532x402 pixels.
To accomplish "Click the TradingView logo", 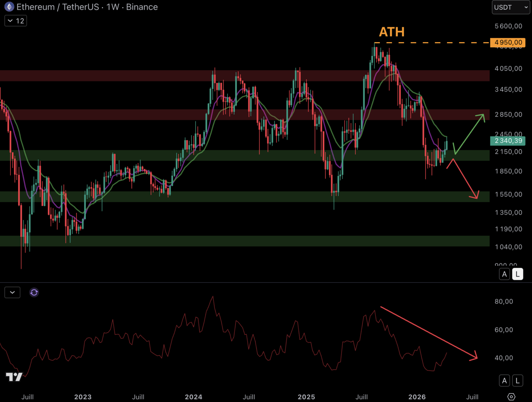I will pyautogui.click(x=14, y=377).
